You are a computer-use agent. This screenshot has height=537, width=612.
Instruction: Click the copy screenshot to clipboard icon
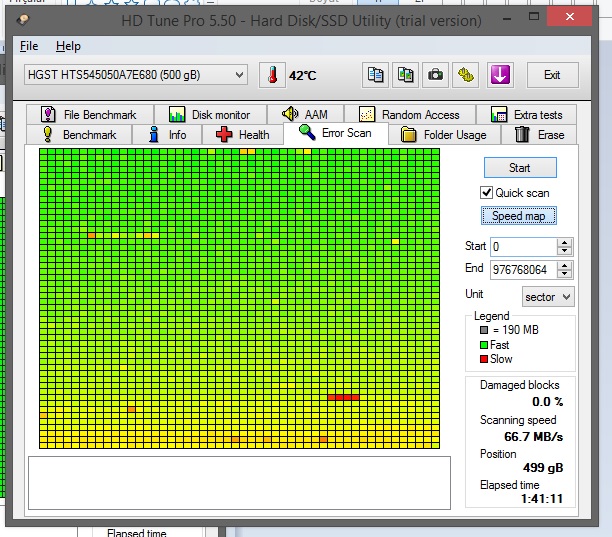coord(406,75)
